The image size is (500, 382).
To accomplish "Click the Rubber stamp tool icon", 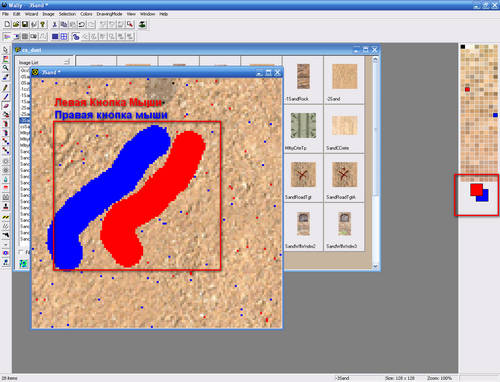I will coord(6,206).
